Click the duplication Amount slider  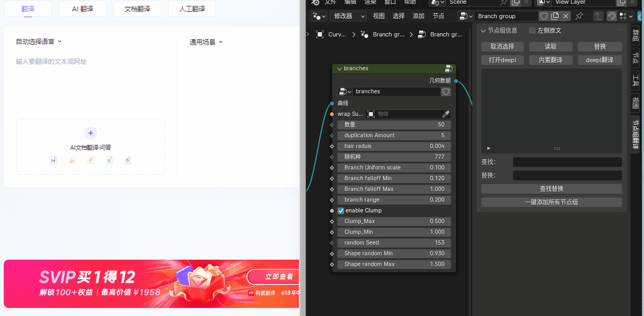click(394, 135)
